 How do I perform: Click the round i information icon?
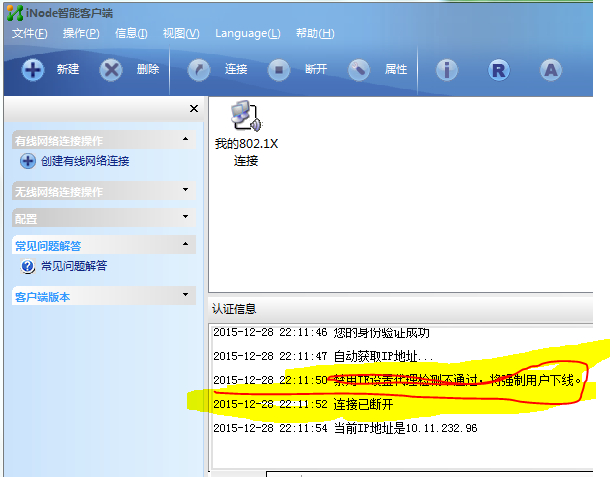[447, 70]
